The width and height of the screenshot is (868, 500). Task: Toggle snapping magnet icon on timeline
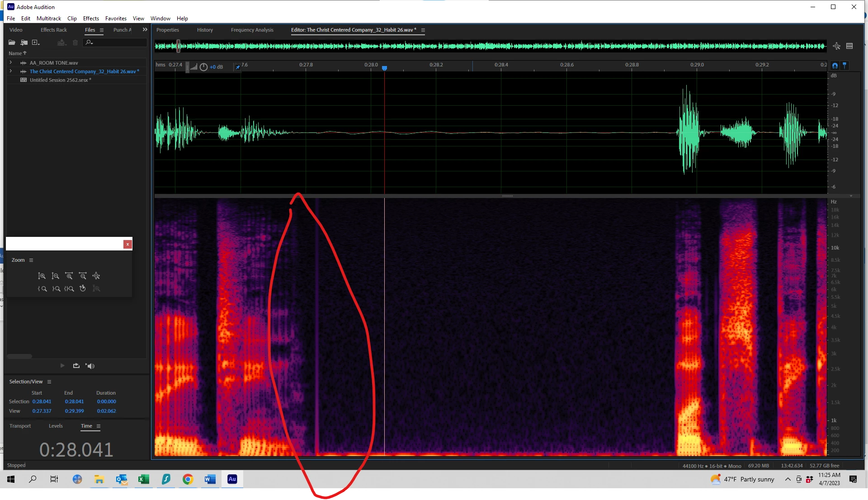[835, 66]
